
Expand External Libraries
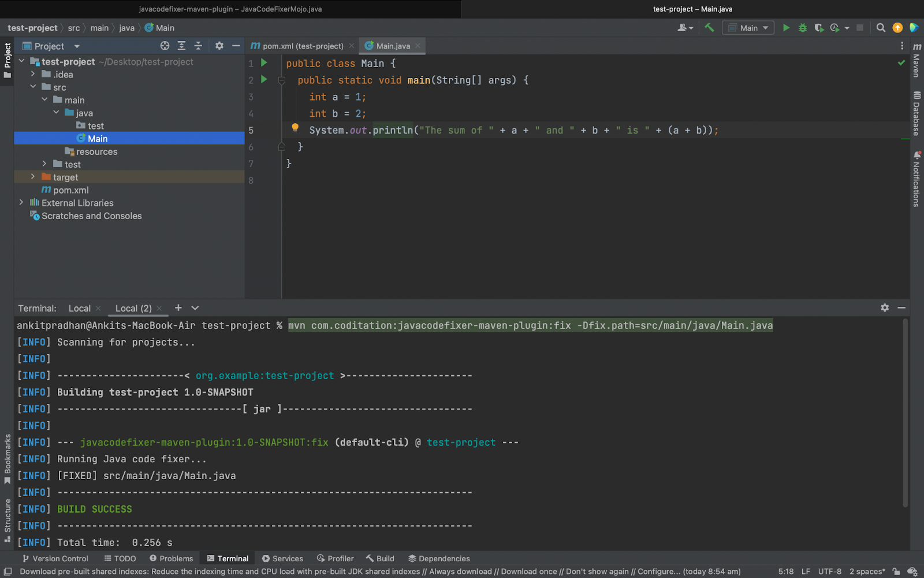coord(21,202)
